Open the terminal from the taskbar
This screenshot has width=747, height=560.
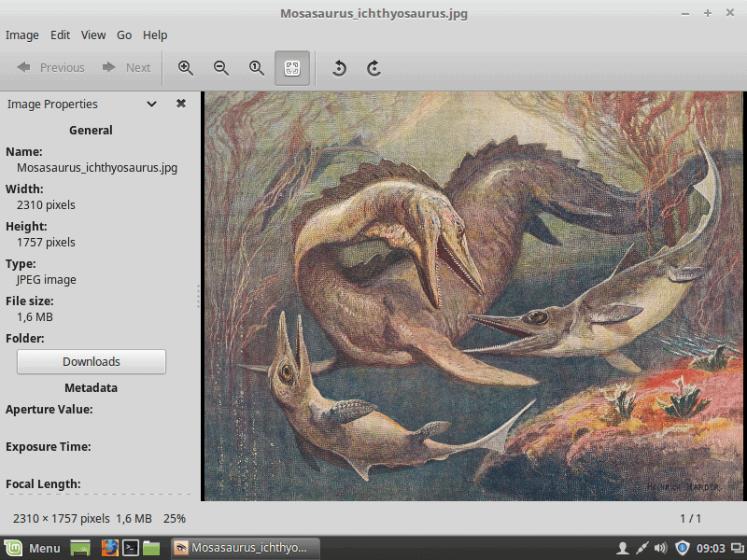tap(132, 548)
